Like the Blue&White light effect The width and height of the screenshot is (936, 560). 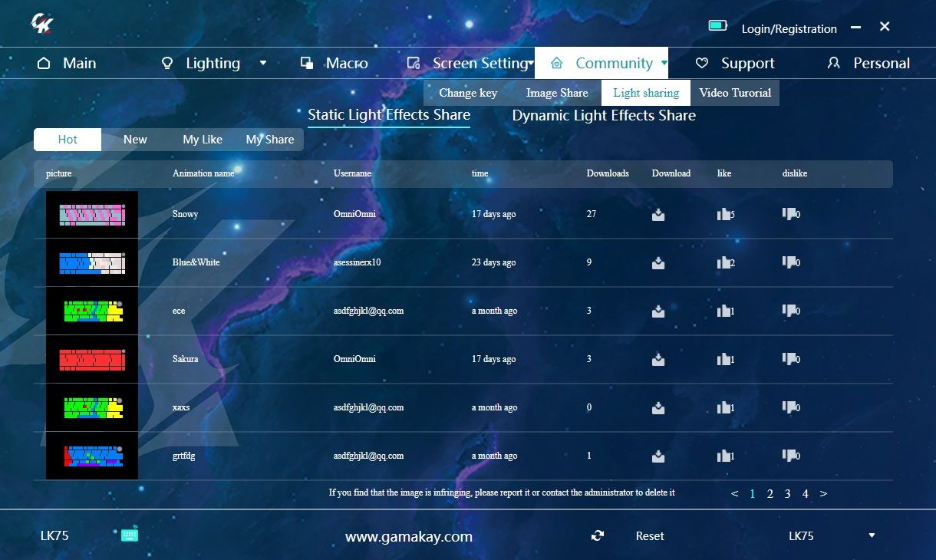pos(723,263)
